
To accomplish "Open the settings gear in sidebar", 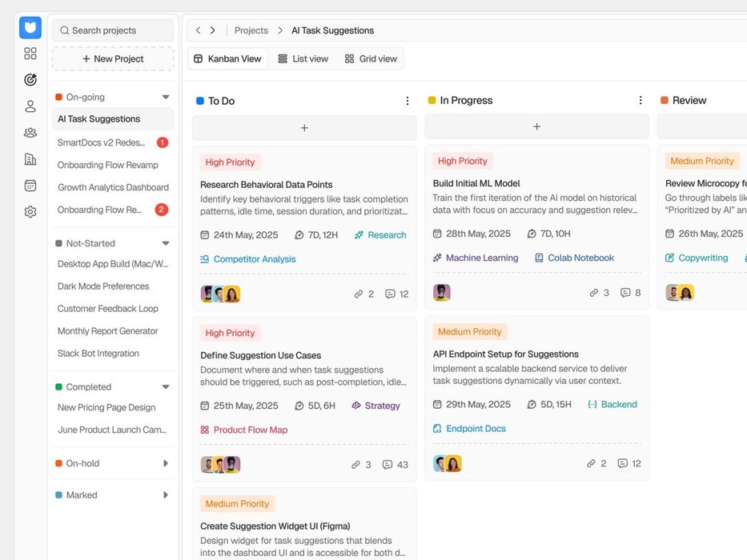I will click(30, 212).
